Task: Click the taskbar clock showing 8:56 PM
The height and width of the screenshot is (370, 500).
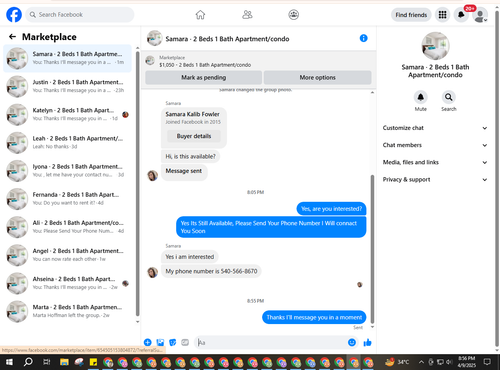Action: 466,362
